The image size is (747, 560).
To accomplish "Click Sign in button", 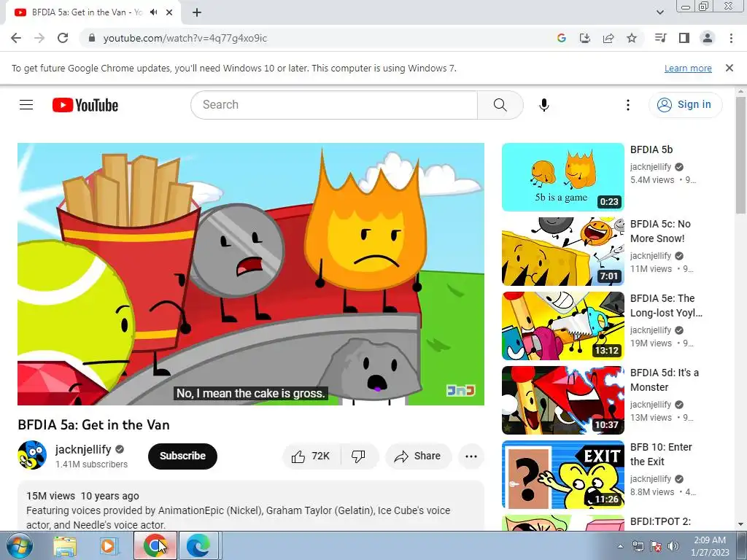I will (x=685, y=105).
